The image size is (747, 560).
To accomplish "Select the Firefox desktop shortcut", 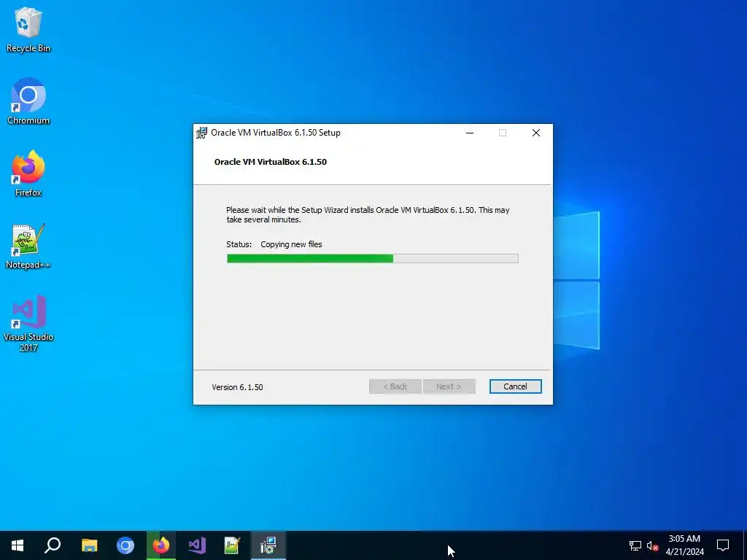I will click(x=28, y=174).
